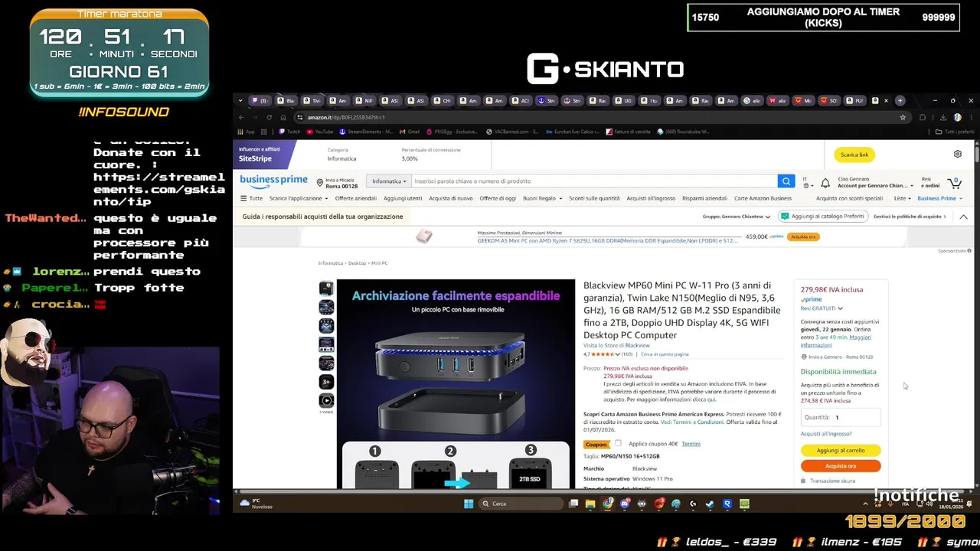This screenshot has width=980, height=551.
Task: Open Acquisti all'ingrosso nav item
Action: 651,198
